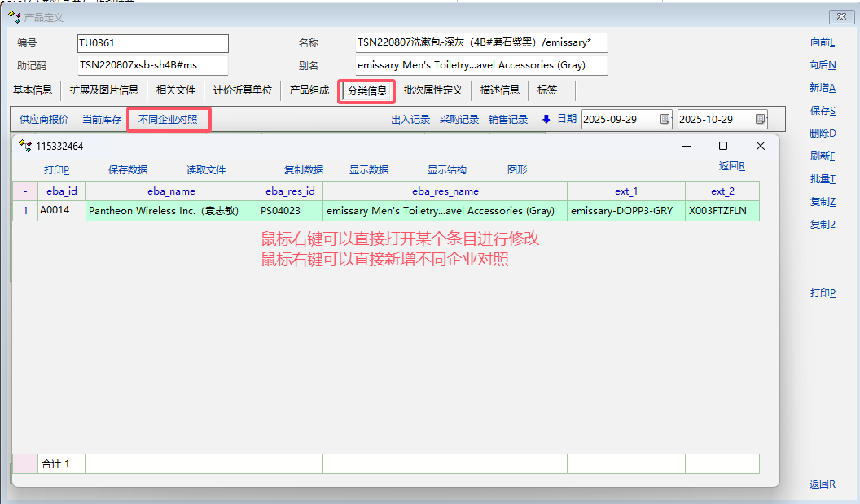Open the start date calendar picker

[x=665, y=120]
